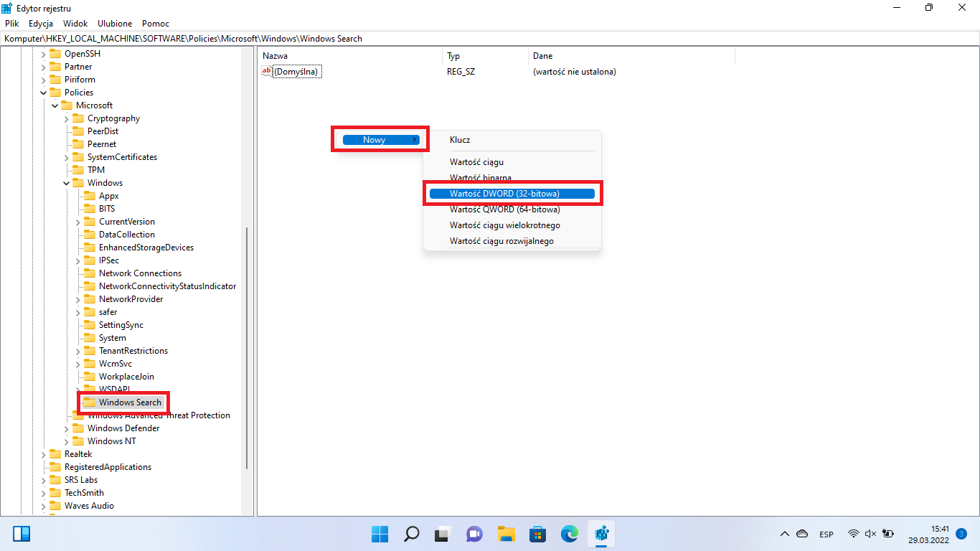Click the Partner folder icon

click(55, 67)
